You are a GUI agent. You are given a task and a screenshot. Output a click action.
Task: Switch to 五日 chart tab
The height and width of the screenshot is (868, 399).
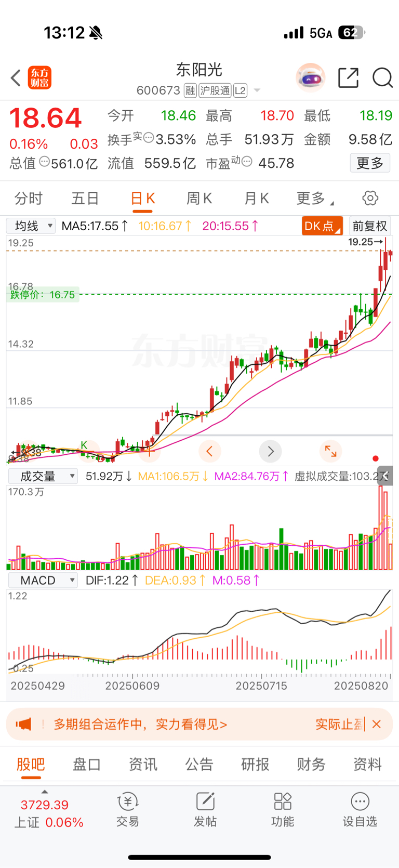coord(85,199)
